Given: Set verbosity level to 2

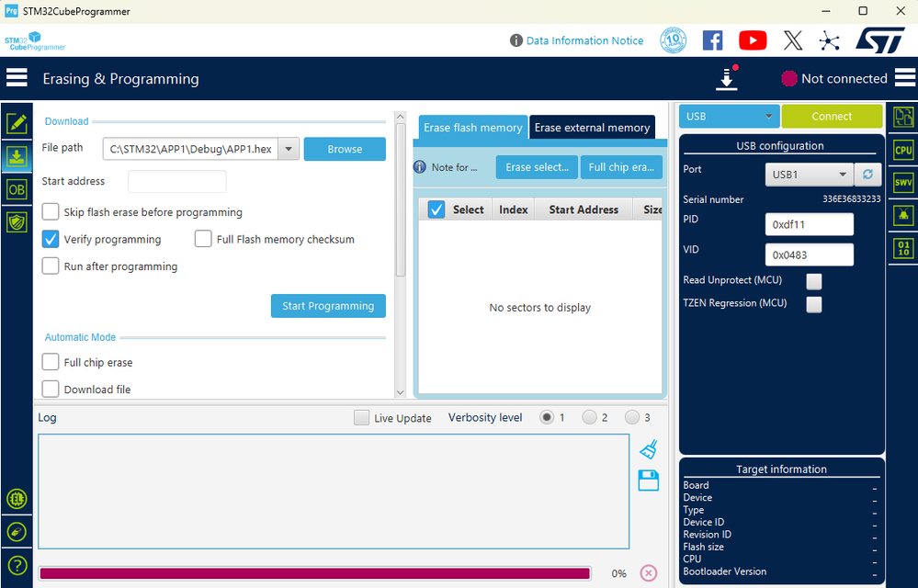Looking at the screenshot, I should [x=589, y=417].
